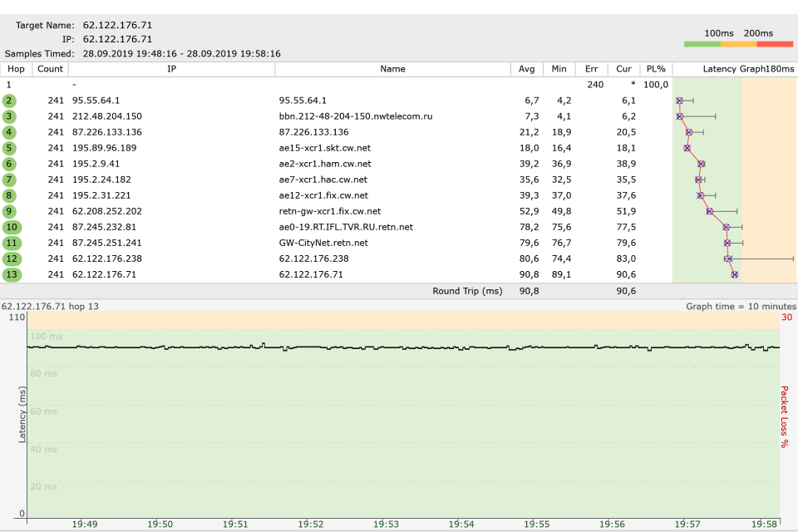Click the red segment of latency legend
The height and width of the screenshot is (532, 798).
click(775, 44)
